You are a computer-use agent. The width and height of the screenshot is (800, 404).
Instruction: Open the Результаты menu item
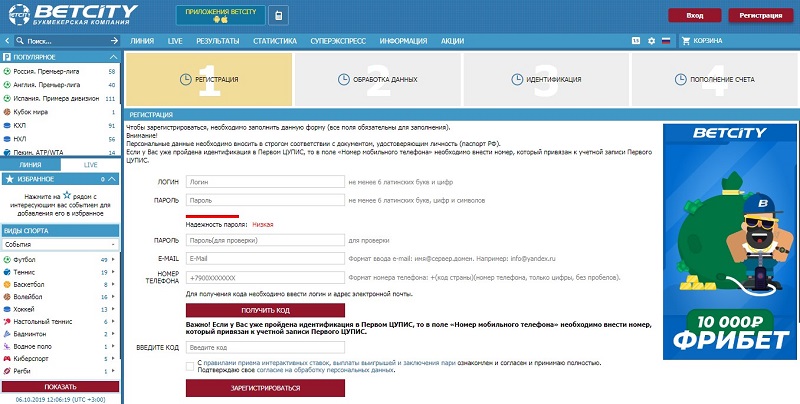[217, 41]
